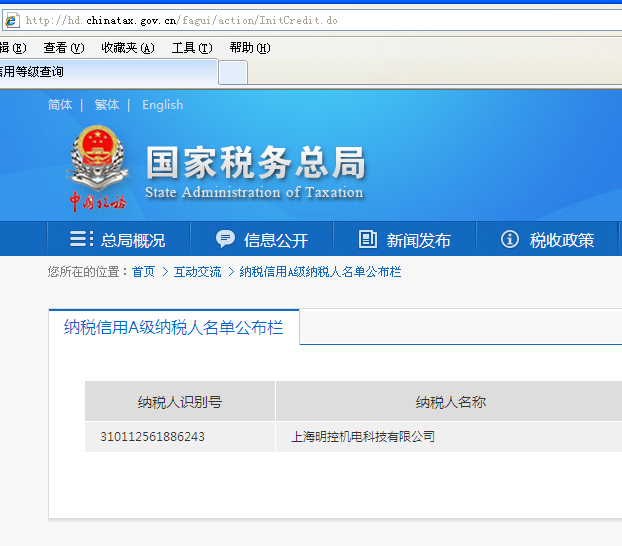The width and height of the screenshot is (622, 546).
Task: Open the 查看(V) menu
Action: 63,47
